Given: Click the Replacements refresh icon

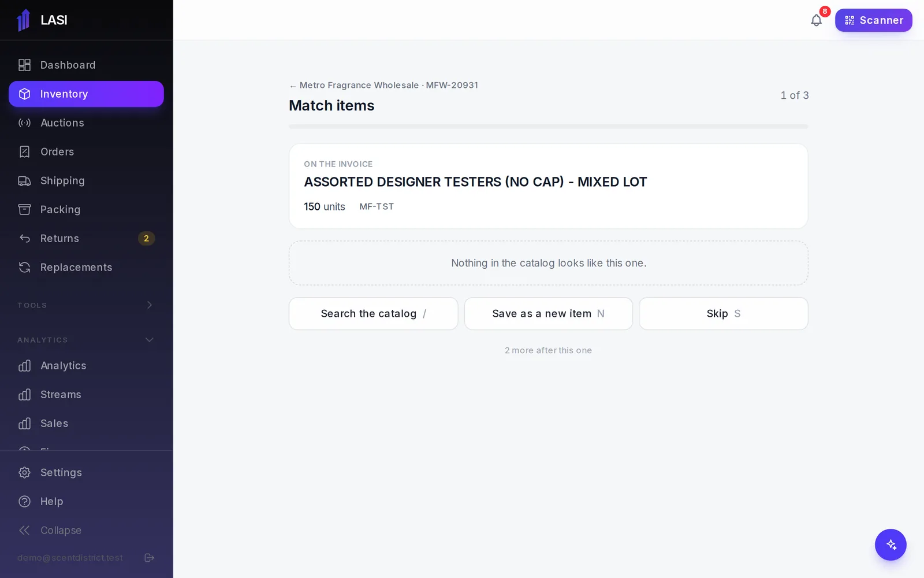Looking at the screenshot, I should [x=24, y=267].
